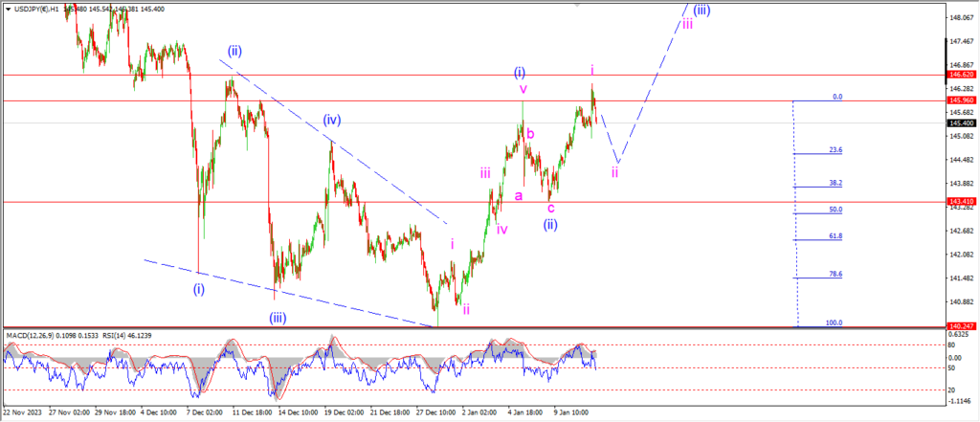Open the USDJPY chart menu arrow

coord(6,9)
